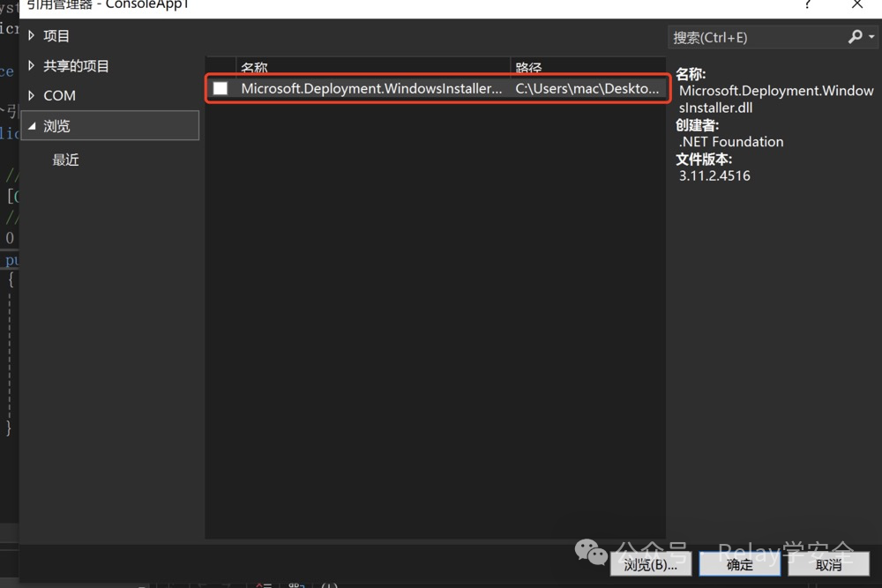The height and width of the screenshot is (588, 882).
Task: Expand the COM node arrow
Action: coord(32,95)
